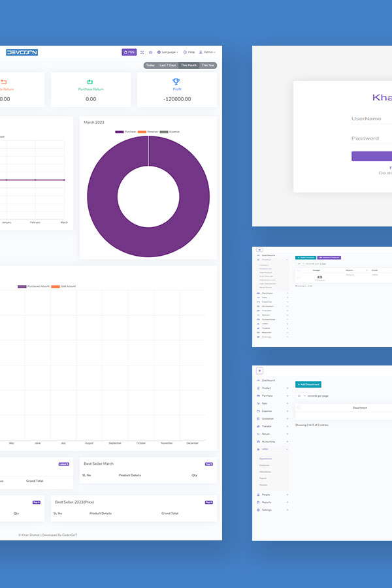Screen dimensions: 392x588
Task: Click the Purchase icon in department window sidebar
Action: [258, 396]
